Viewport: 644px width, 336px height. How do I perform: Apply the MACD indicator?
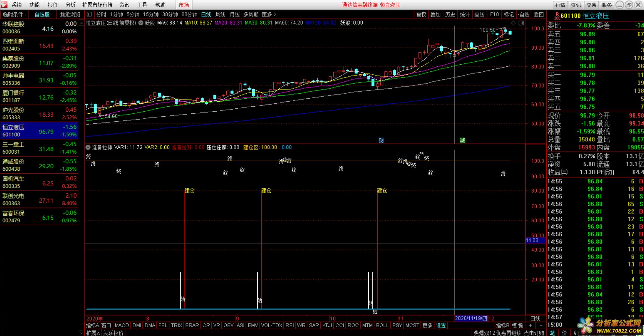(x=122, y=325)
